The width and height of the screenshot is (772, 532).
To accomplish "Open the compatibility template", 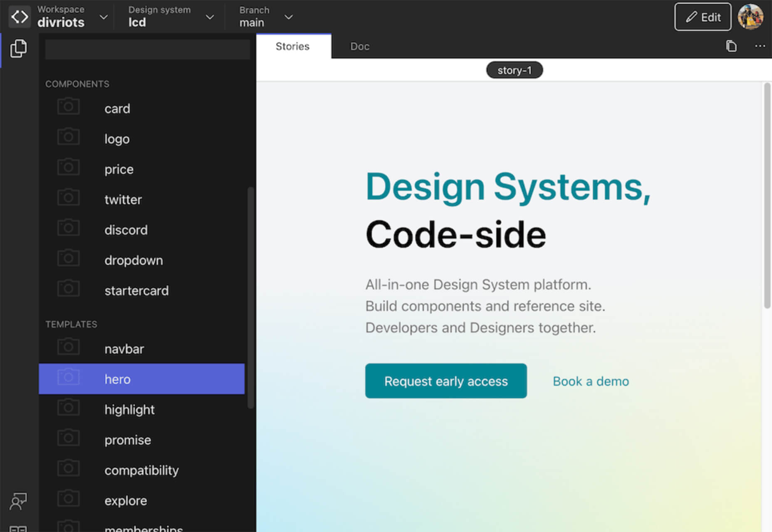I will 142,470.
